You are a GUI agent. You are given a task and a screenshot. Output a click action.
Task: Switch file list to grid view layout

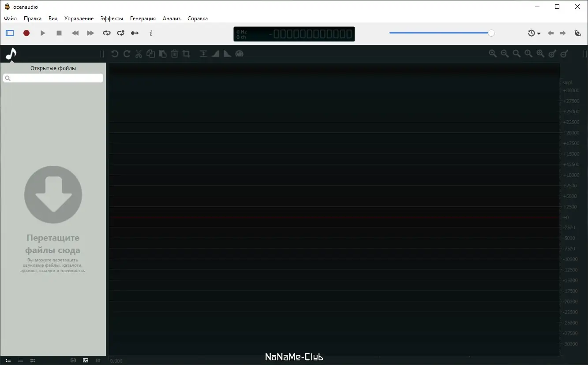pyautogui.click(x=33, y=360)
